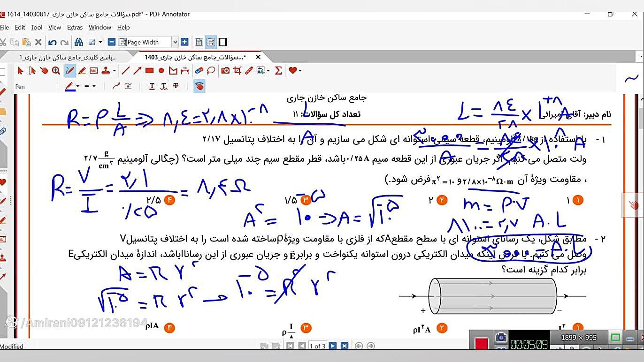Choose the Measure distance tool
Image resolution: width=644 pixels, height=362 pixels.
pos(185,71)
